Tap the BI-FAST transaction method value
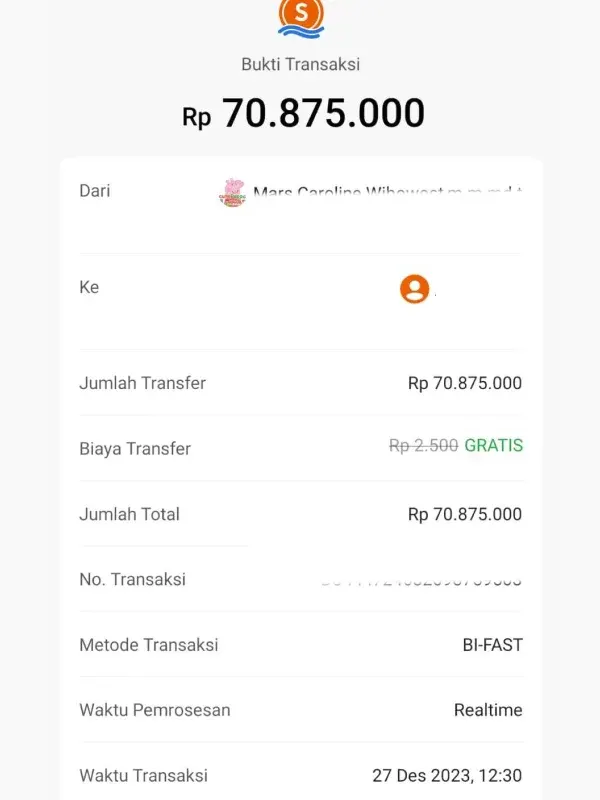Screen dimensions: 600x800 pyautogui.click(x=492, y=645)
